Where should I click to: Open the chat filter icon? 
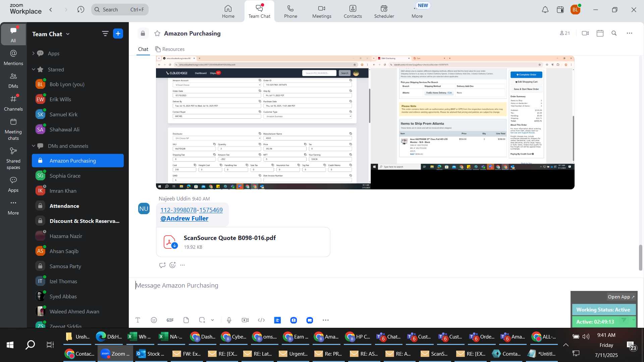pyautogui.click(x=105, y=34)
